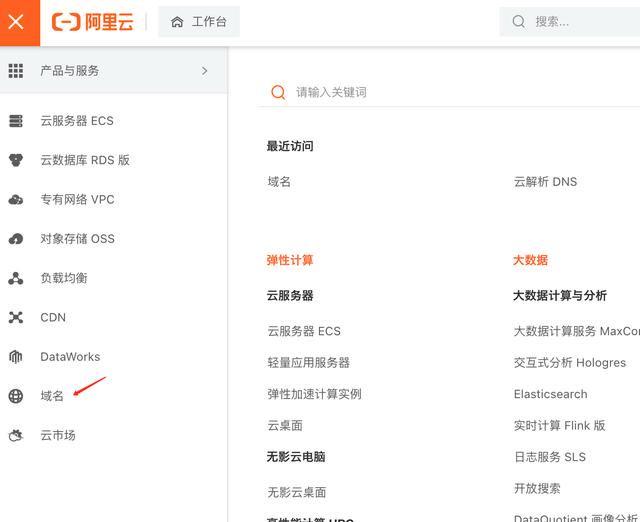Click the globe icon beside 域名
This screenshot has width=640, height=522.
[16, 396]
